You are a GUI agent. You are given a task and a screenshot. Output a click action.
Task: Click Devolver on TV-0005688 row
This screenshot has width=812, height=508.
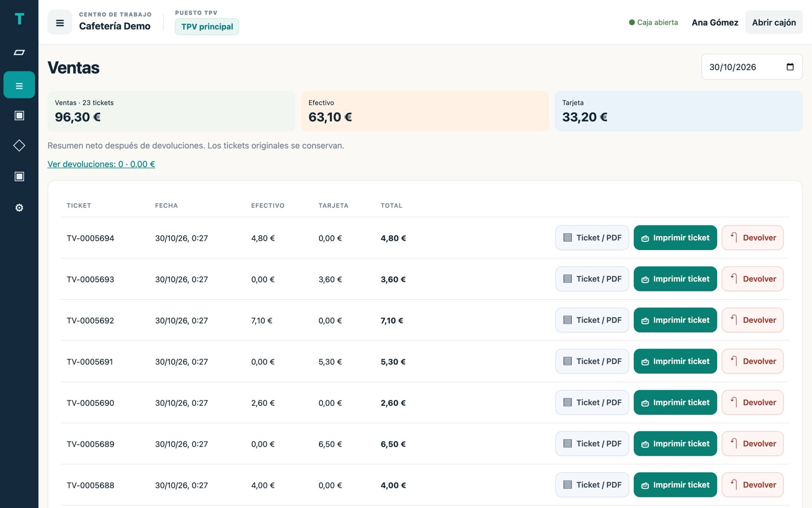[753, 485]
